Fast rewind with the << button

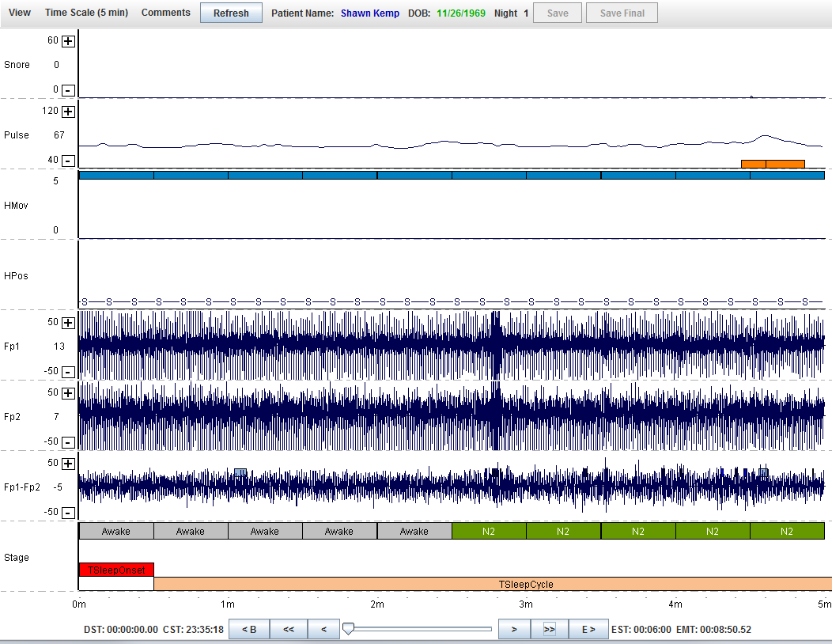point(289,630)
